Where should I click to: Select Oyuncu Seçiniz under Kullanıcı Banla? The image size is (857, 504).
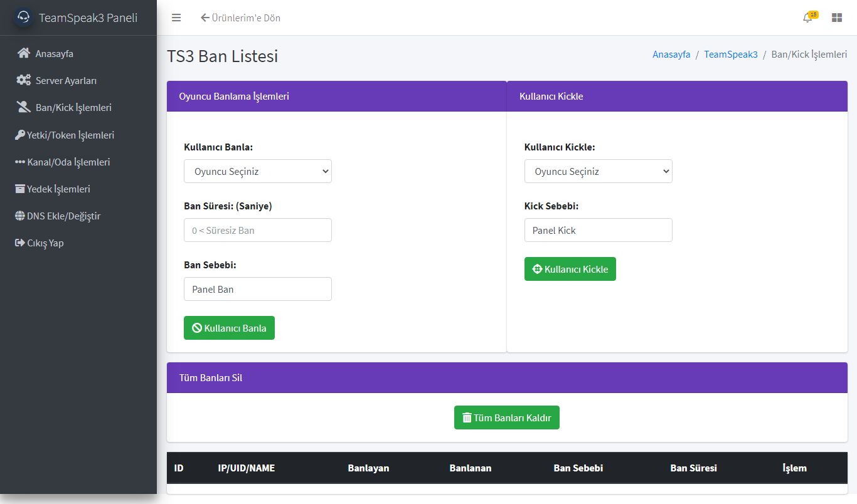257,171
